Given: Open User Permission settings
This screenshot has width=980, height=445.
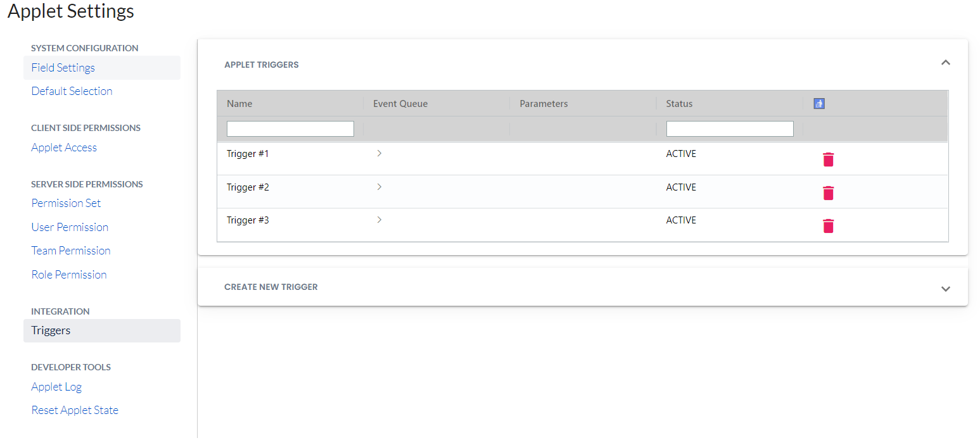Looking at the screenshot, I should point(70,227).
